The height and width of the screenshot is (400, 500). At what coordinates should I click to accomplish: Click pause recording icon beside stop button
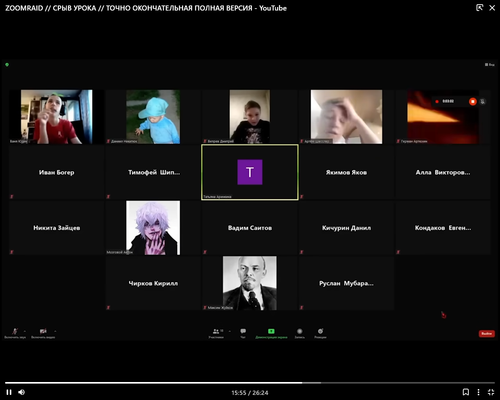[x=483, y=101]
